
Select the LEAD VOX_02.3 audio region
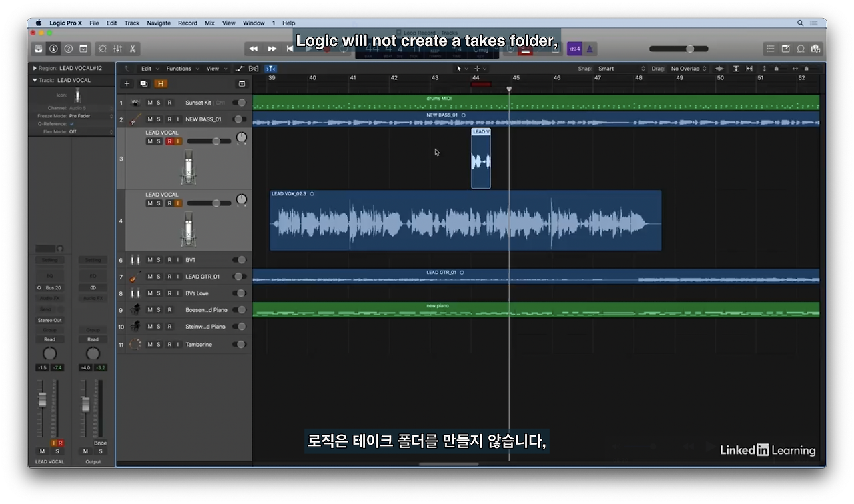click(x=465, y=221)
